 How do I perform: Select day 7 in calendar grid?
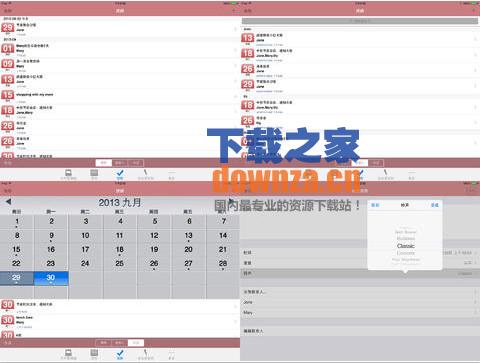pos(224,221)
